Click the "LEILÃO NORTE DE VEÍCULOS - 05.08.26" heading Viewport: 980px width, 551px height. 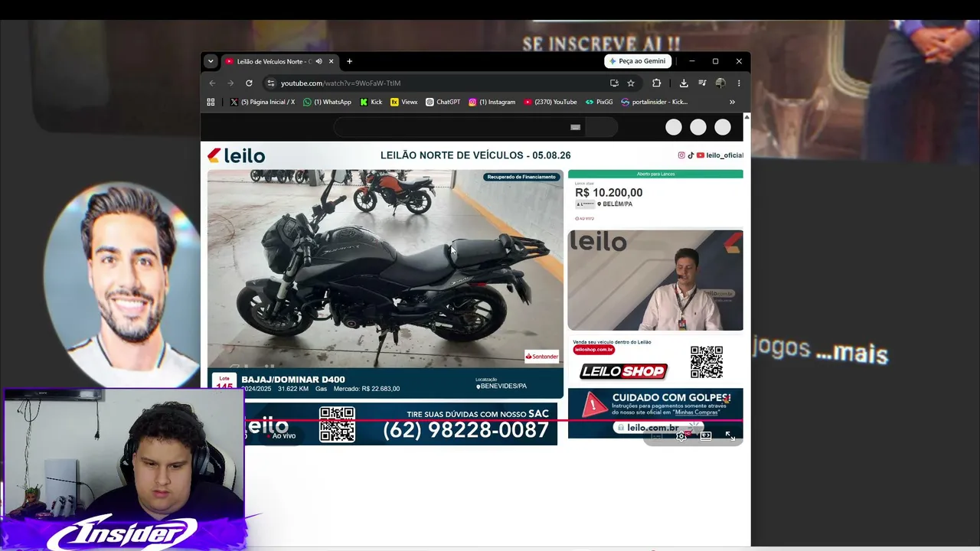[475, 155]
